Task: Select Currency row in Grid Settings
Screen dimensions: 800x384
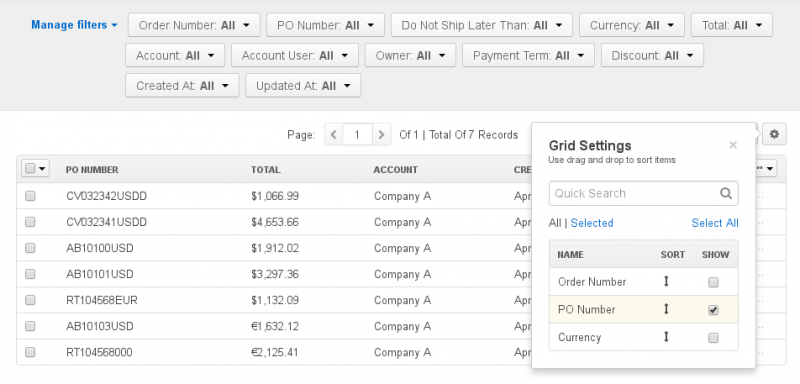Action: 643,337
